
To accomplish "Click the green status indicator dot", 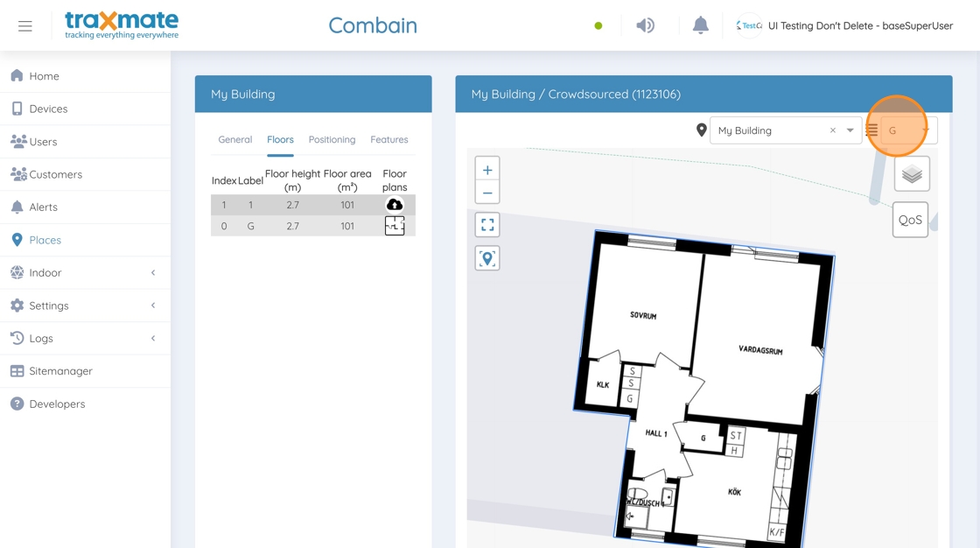I will tap(598, 25).
